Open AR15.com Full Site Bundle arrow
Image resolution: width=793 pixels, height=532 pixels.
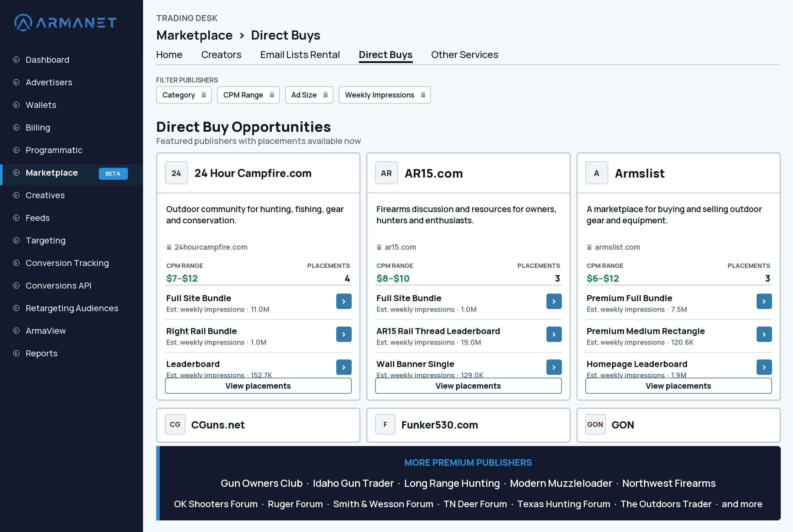[x=554, y=301]
